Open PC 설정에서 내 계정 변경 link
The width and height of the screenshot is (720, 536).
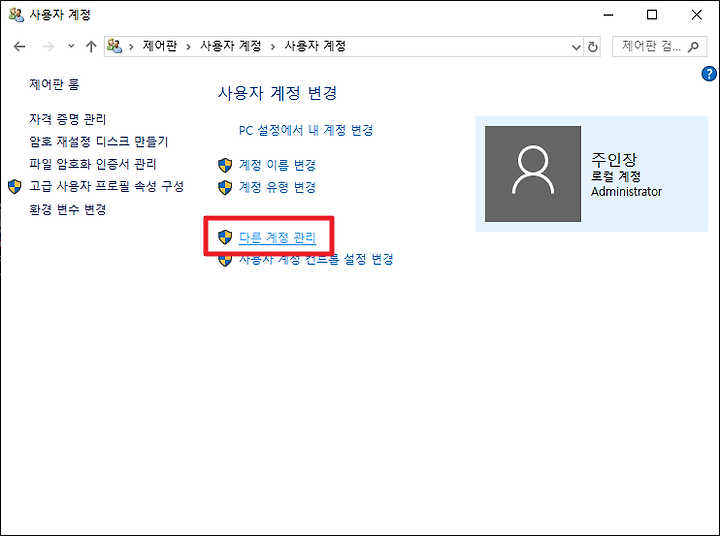[306, 130]
